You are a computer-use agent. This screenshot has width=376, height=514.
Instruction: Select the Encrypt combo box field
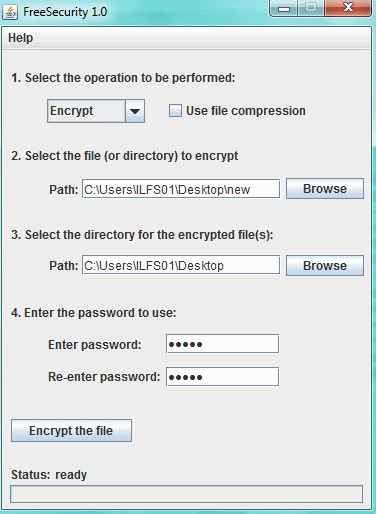[x=86, y=111]
